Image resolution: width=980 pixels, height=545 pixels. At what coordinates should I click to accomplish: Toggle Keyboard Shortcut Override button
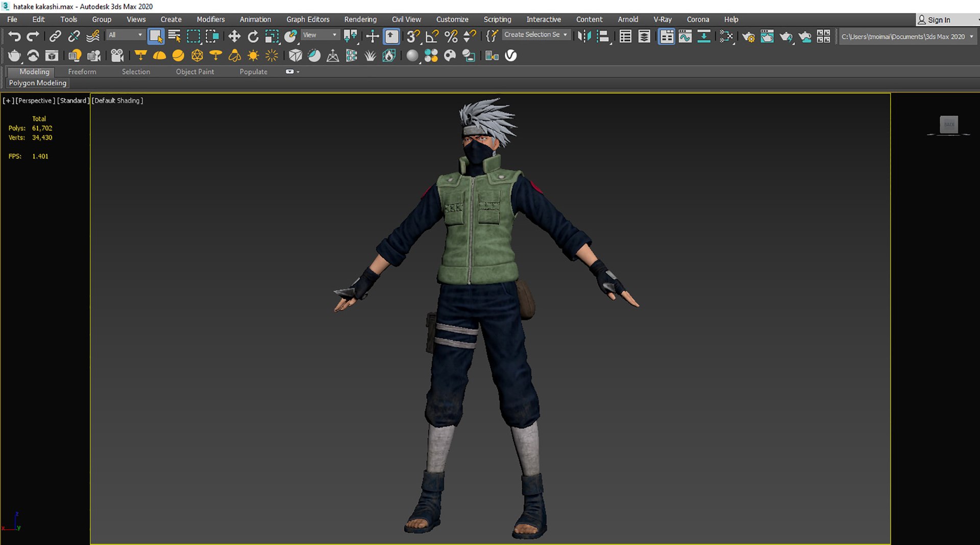point(391,36)
